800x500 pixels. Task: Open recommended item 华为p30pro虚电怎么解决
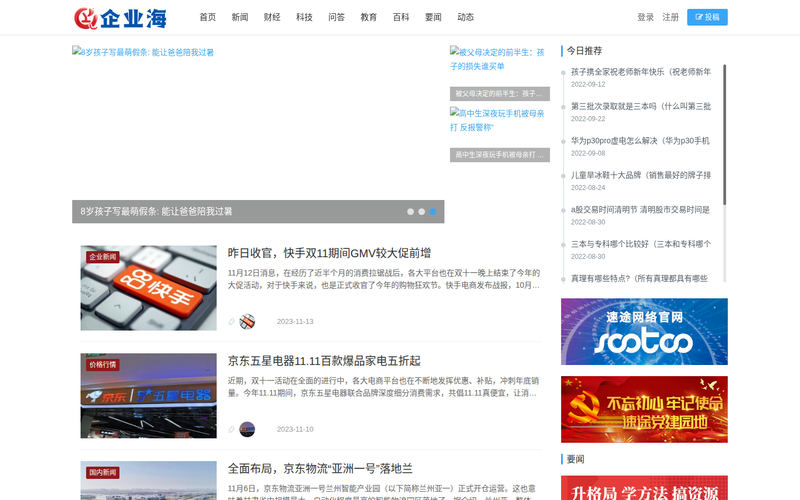tap(640, 141)
